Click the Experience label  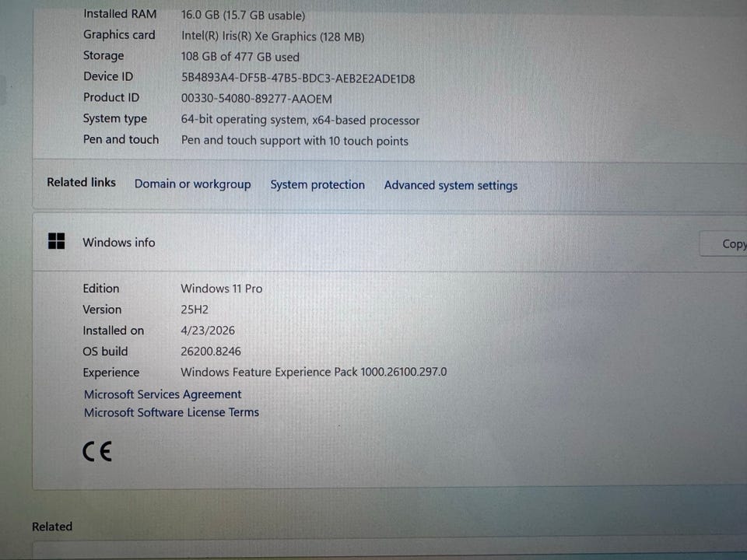point(111,373)
